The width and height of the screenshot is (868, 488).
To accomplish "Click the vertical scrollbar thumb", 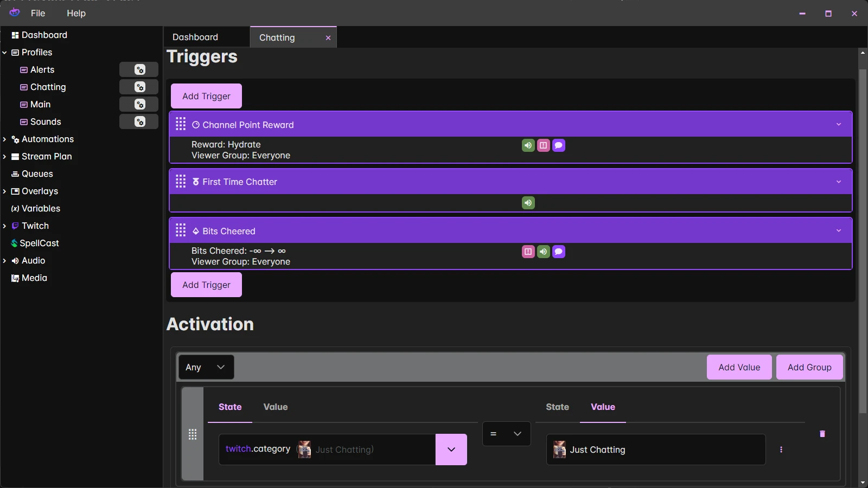I will 863,241.
